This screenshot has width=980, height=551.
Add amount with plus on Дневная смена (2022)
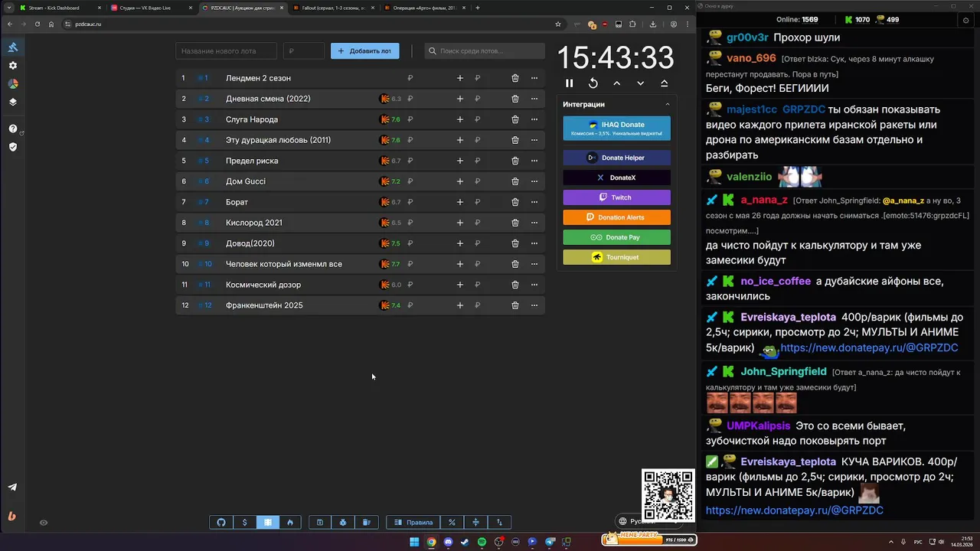pyautogui.click(x=460, y=99)
